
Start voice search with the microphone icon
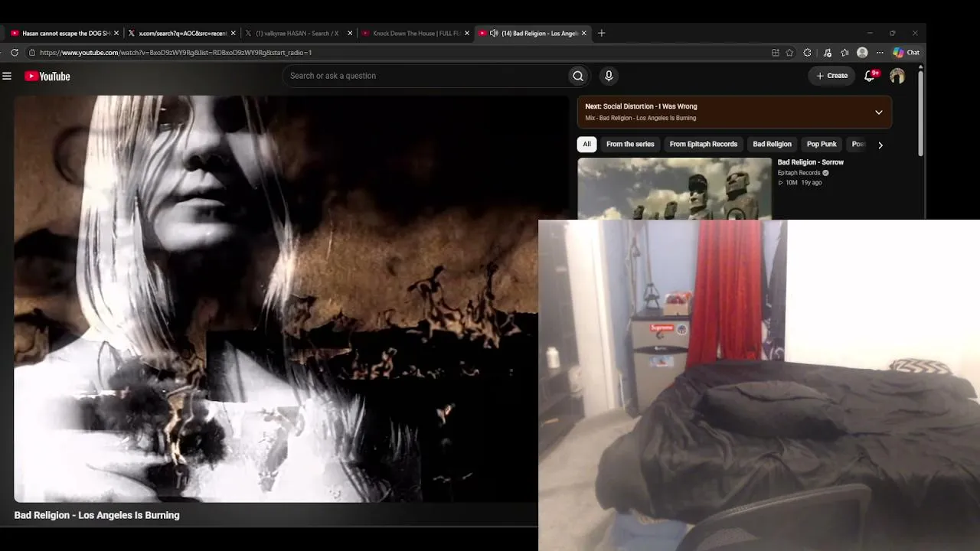coord(609,76)
